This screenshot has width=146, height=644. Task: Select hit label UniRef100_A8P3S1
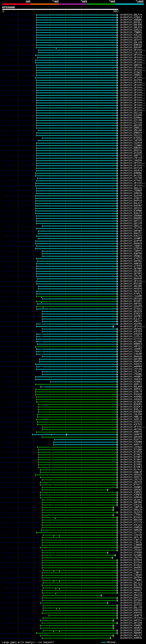coord(131,347)
